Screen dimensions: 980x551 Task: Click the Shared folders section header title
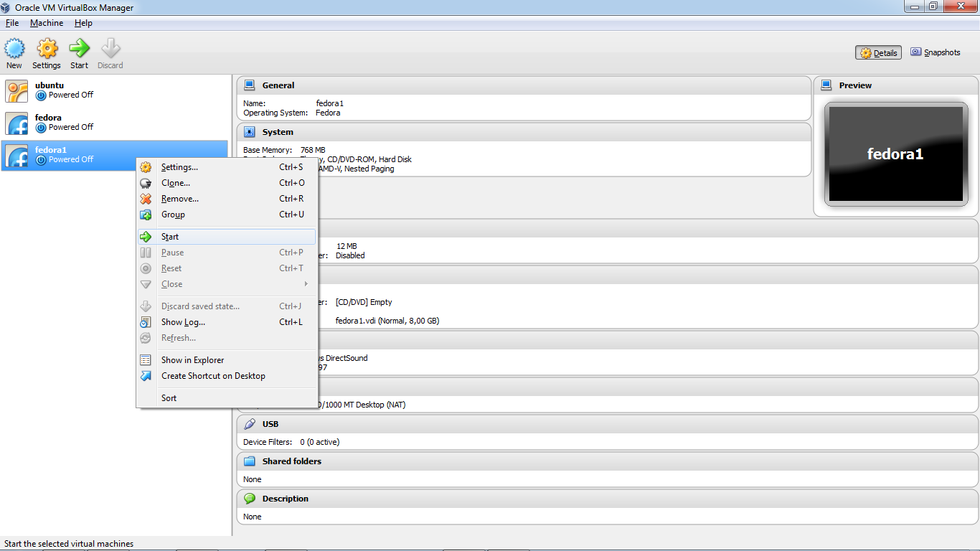point(292,461)
